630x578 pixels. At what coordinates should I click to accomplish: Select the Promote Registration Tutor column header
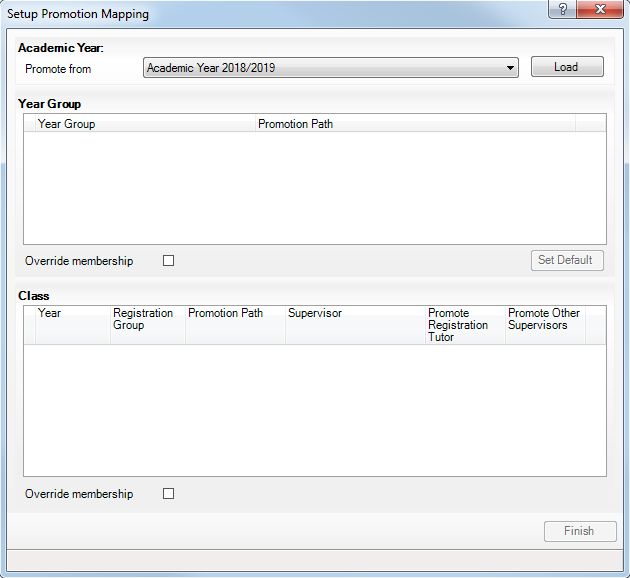[465, 325]
